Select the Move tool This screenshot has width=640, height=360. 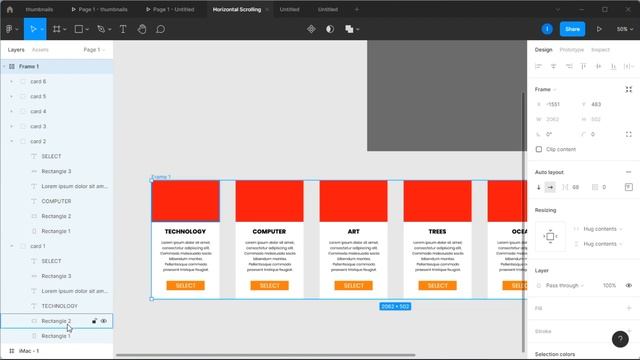(x=33, y=29)
